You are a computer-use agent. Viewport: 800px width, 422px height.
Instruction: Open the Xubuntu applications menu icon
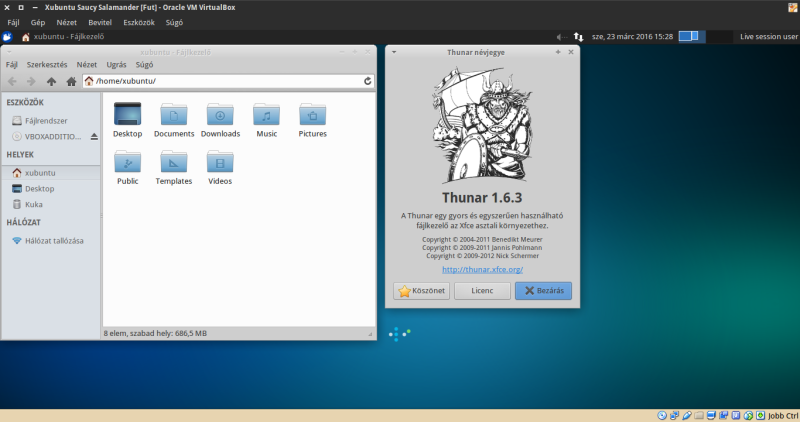[x=7, y=37]
